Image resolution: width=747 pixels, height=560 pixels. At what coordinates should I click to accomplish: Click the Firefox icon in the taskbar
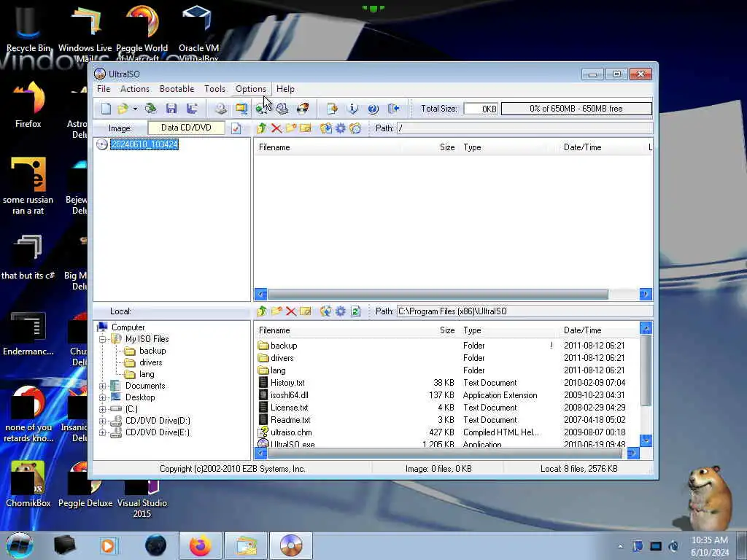200,545
